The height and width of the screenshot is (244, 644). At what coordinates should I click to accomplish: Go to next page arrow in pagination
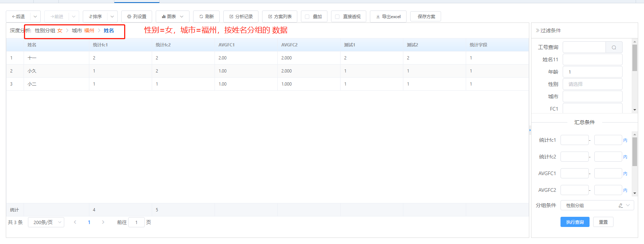(103, 222)
